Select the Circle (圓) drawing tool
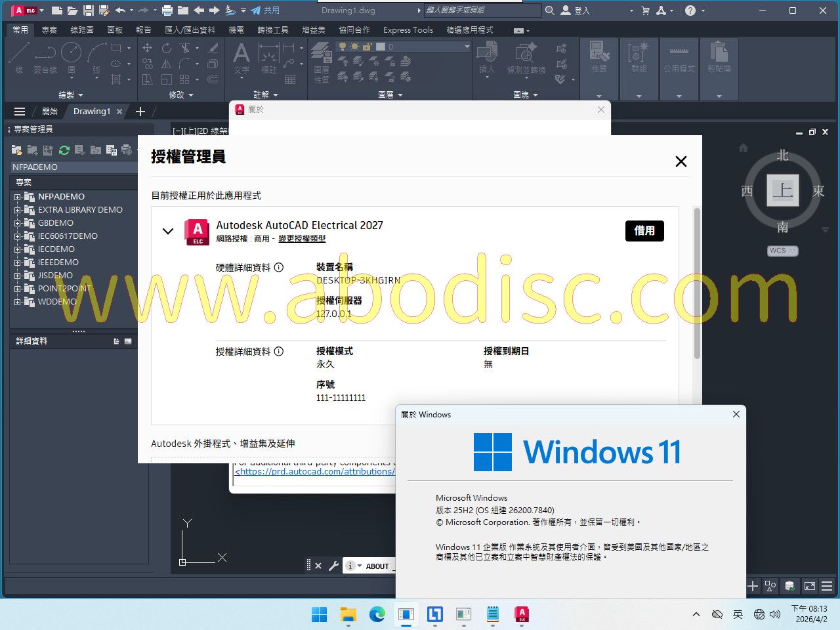The height and width of the screenshot is (630, 840). [71, 53]
